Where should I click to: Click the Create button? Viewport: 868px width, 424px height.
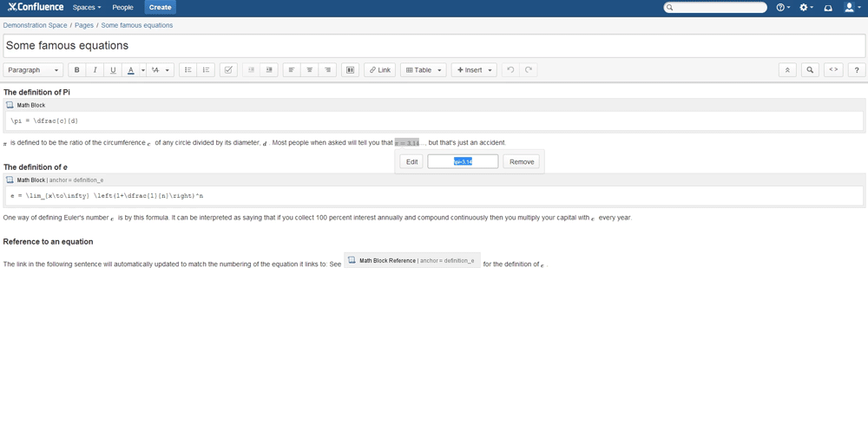tap(160, 8)
